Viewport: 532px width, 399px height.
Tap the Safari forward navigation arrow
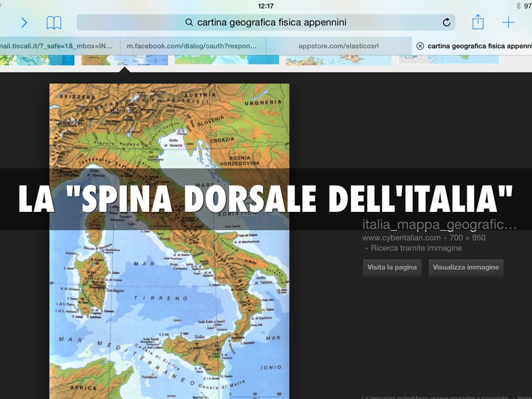24,22
